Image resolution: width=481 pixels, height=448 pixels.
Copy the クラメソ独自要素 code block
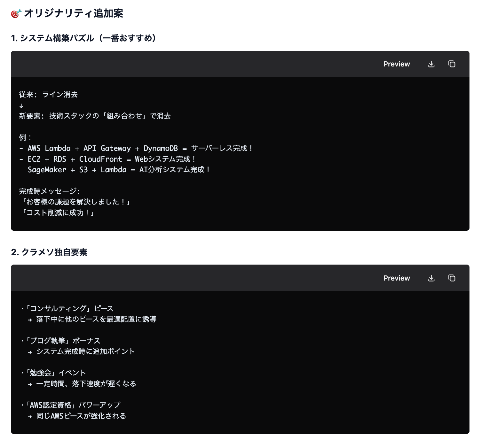coord(452,278)
